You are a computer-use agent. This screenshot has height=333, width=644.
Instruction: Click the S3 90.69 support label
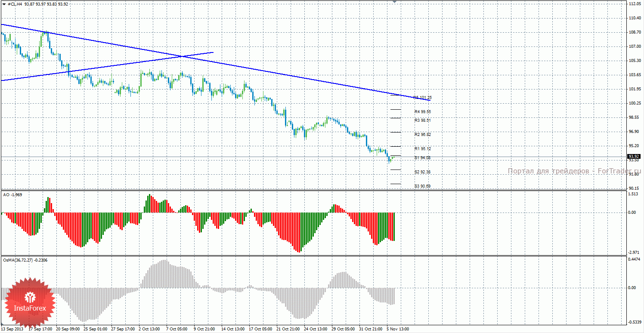(422, 186)
